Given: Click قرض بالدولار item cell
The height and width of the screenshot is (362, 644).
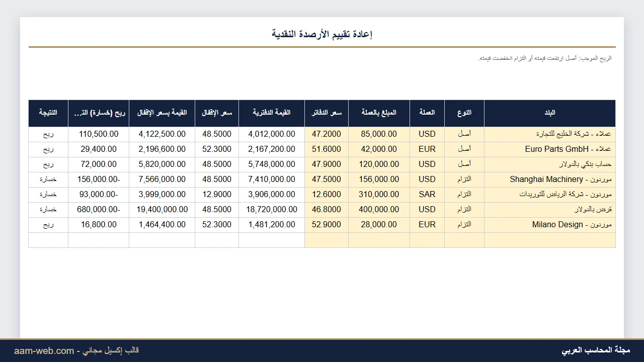Looking at the screenshot, I should (x=550, y=210).
